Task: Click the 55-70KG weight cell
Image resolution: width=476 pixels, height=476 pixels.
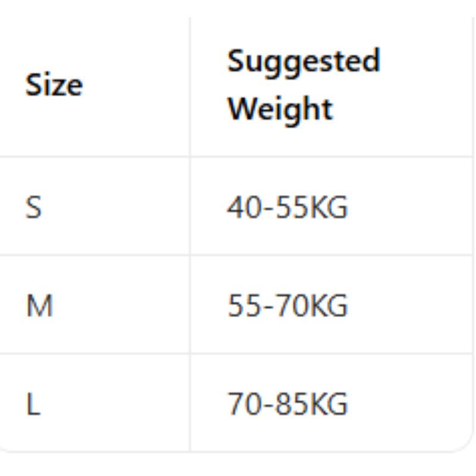Action: pyautogui.click(x=287, y=306)
